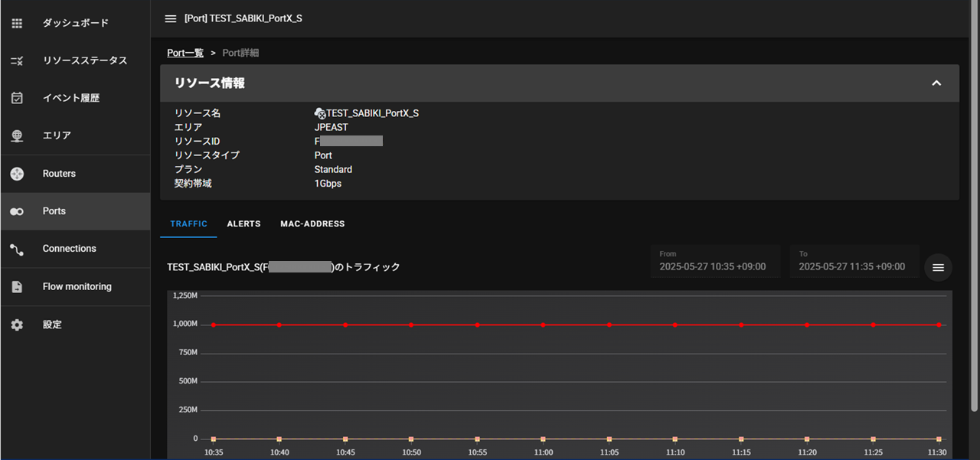Click the Area globe icon
This screenshot has height=460, width=980.
click(x=17, y=135)
